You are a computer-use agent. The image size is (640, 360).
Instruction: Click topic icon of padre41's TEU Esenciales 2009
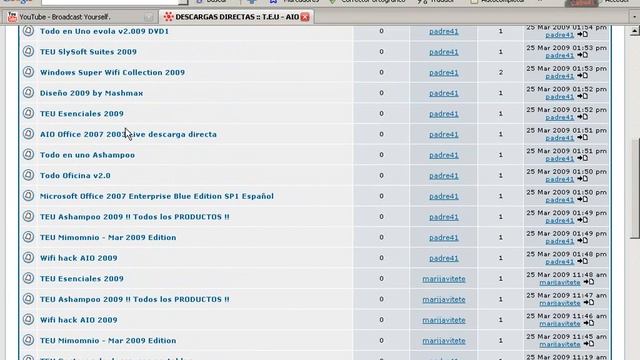(x=28, y=113)
